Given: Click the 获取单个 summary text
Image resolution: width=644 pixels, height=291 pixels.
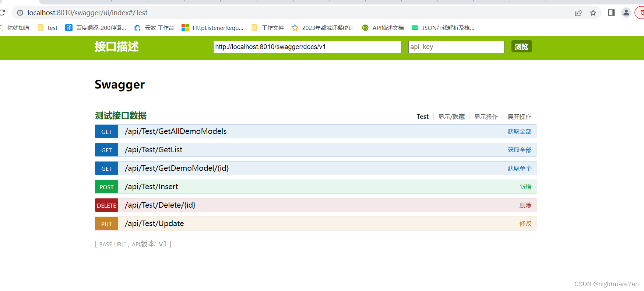Looking at the screenshot, I should [520, 169].
